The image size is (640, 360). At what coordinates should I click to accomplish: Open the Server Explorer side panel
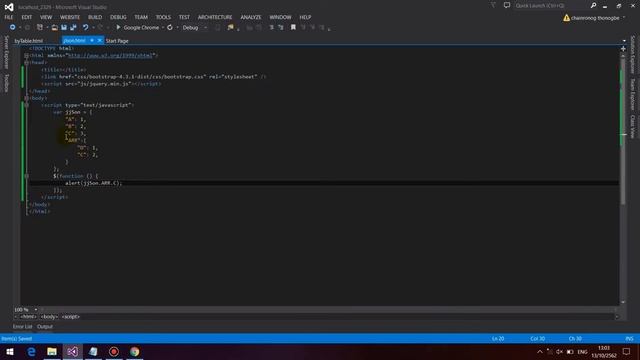[6, 52]
